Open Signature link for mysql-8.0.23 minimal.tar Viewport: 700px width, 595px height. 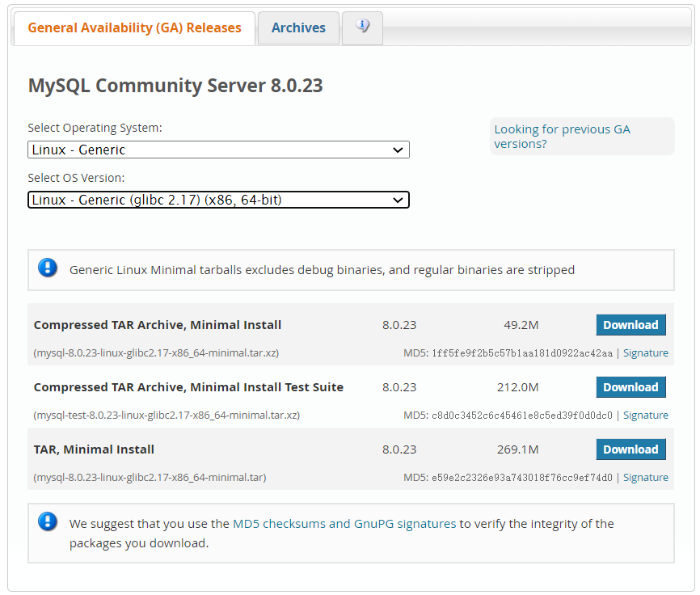point(646,478)
